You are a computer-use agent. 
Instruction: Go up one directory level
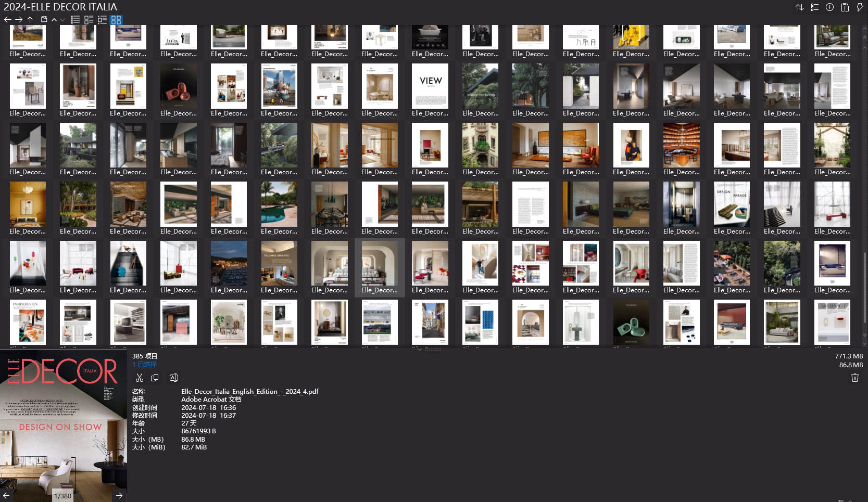tap(30, 19)
